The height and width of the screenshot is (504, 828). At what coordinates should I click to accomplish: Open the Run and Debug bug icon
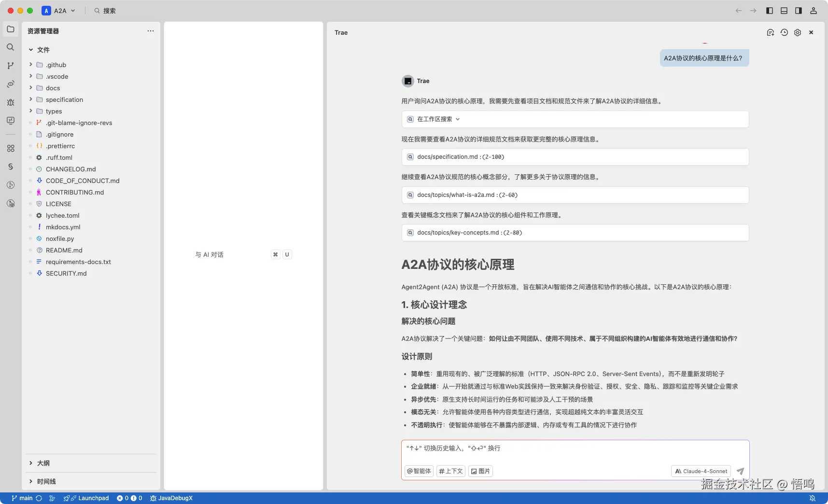[x=11, y=102]
